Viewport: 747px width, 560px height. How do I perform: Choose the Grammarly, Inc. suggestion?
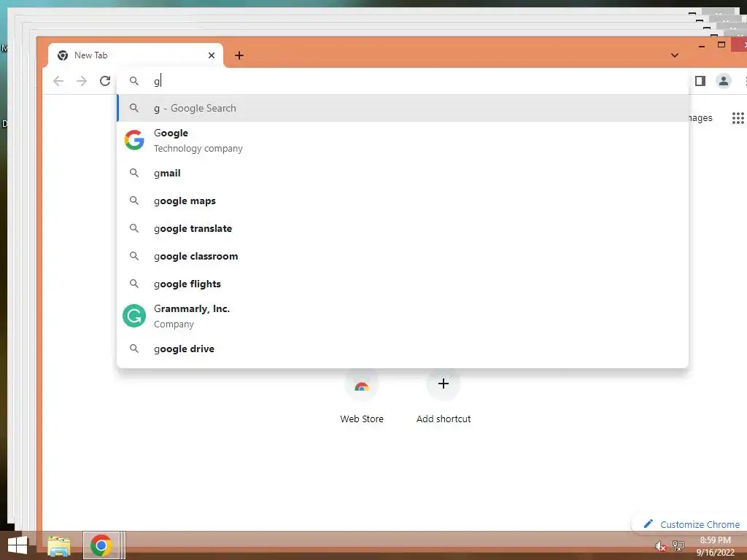[x=403, y=316]
